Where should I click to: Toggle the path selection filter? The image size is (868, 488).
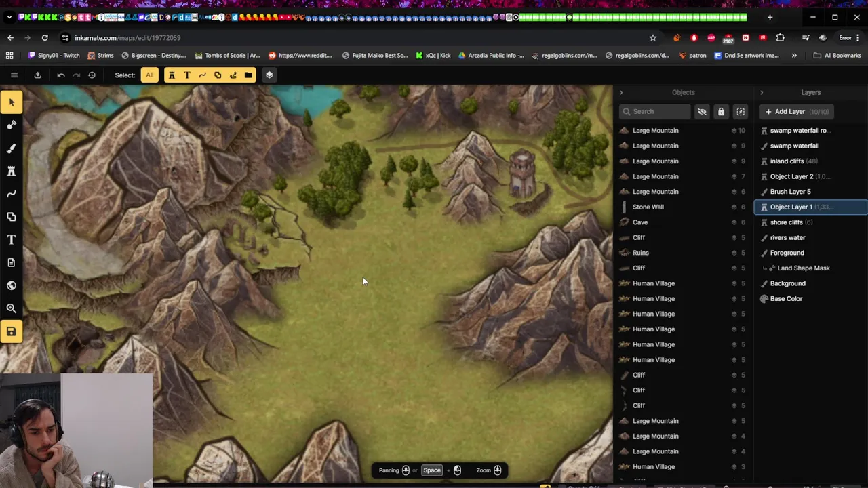[202, 75]
